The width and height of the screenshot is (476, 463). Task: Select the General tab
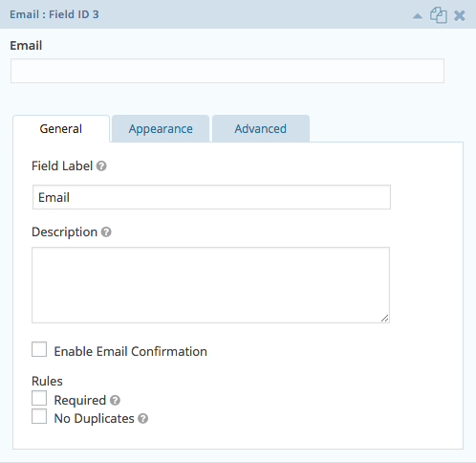click(x=61, y=129)
